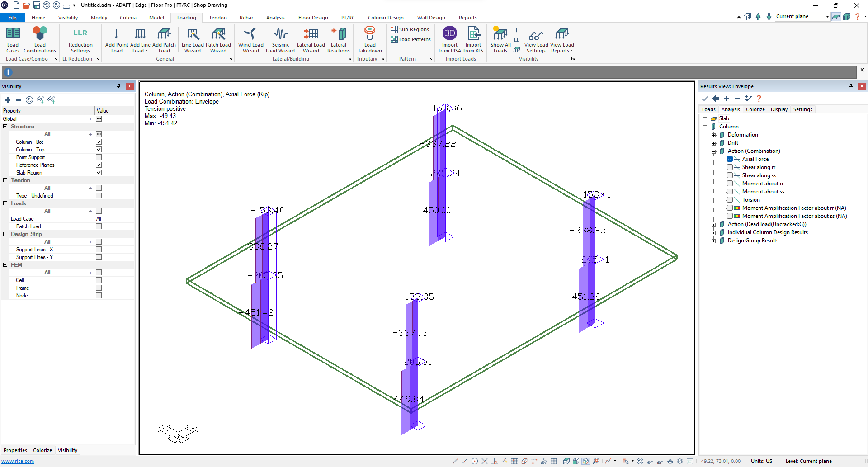Launch the Wind Load Wizard

click(x=250, y=39)
